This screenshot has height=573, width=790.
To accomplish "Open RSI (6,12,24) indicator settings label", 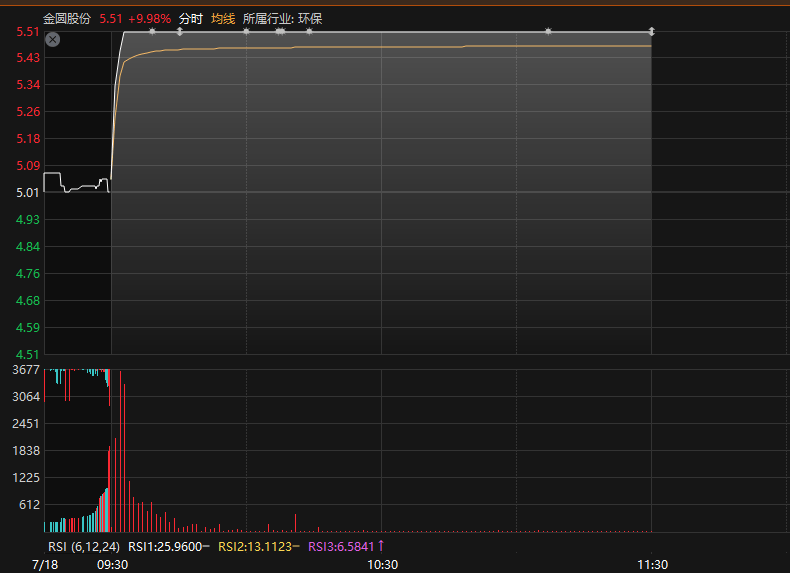I will click(x=84, y=547).
